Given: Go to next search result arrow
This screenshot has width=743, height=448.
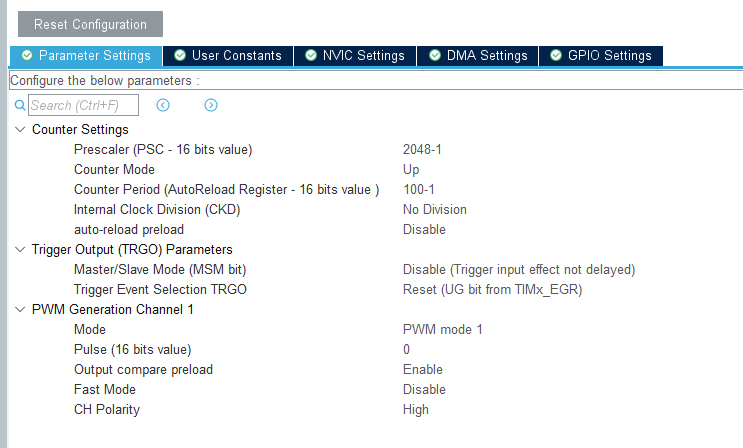Looking at the screenshot, I should tap(211, 105).
